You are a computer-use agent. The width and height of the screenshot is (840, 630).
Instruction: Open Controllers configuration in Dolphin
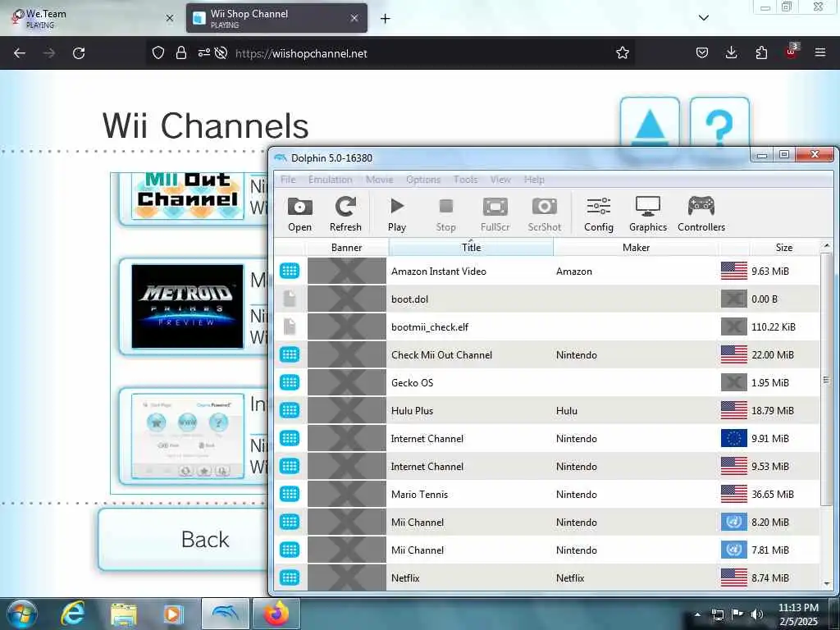(x=701, y=214)
